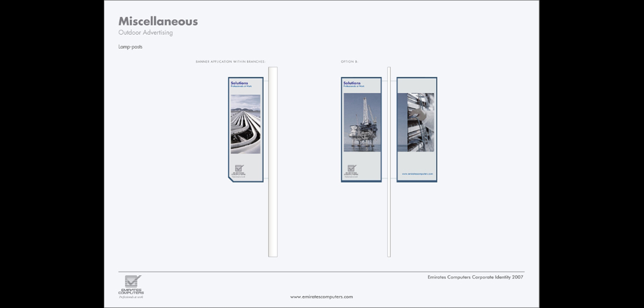Click the 'Option B' caption
The image size is (644, 308).
point(349,62)
